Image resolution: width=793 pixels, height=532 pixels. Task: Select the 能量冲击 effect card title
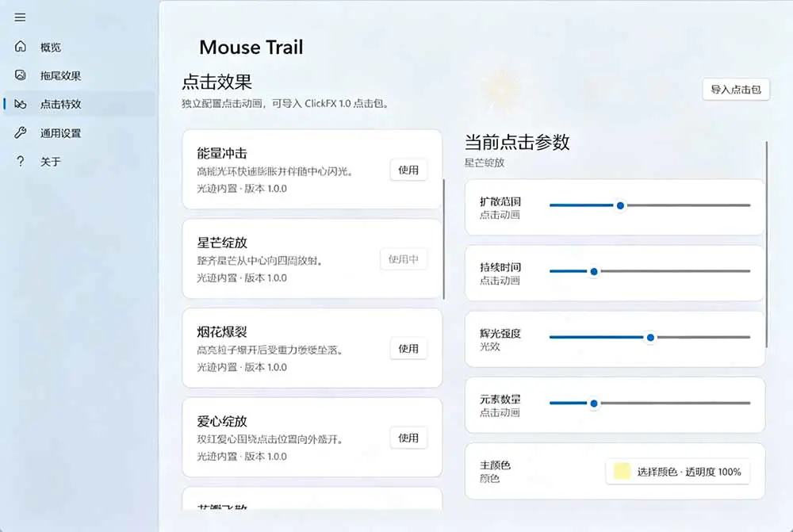click(x=222, y=153)
